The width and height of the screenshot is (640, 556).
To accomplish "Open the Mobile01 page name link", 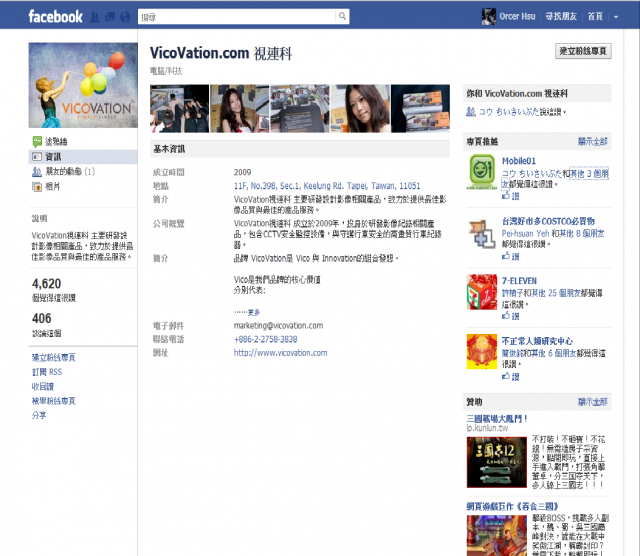I will click(x=518, y=161).
